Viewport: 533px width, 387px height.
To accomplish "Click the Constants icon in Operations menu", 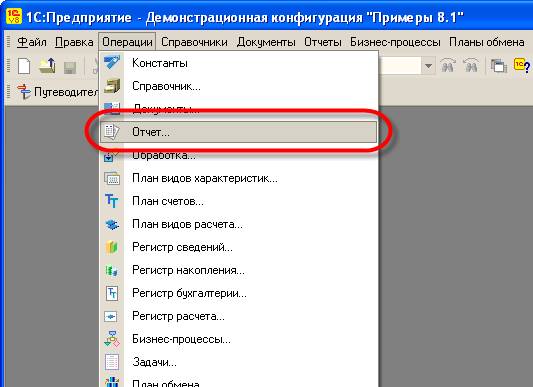I will coord(112,63).
